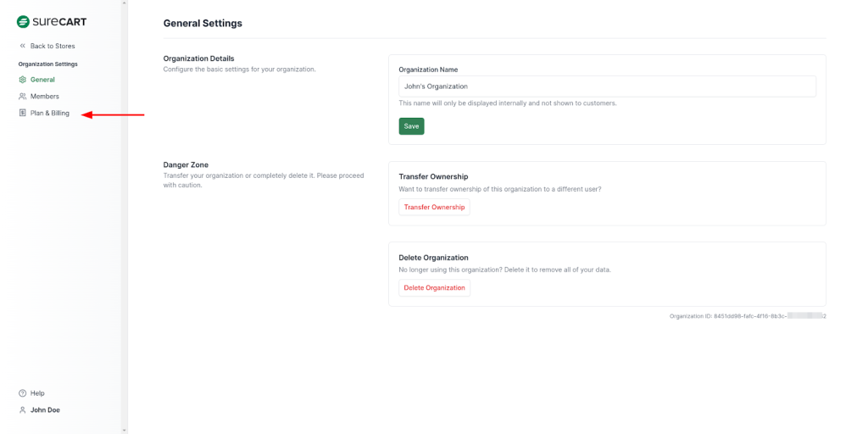Click the red Transfer Ownership button
Screen dimensions: 868x434
434,208
